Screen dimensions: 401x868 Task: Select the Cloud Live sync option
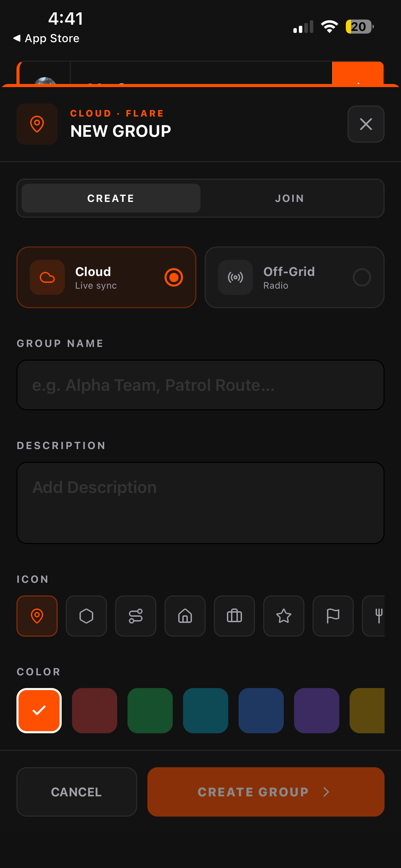(x=106, y=277)
